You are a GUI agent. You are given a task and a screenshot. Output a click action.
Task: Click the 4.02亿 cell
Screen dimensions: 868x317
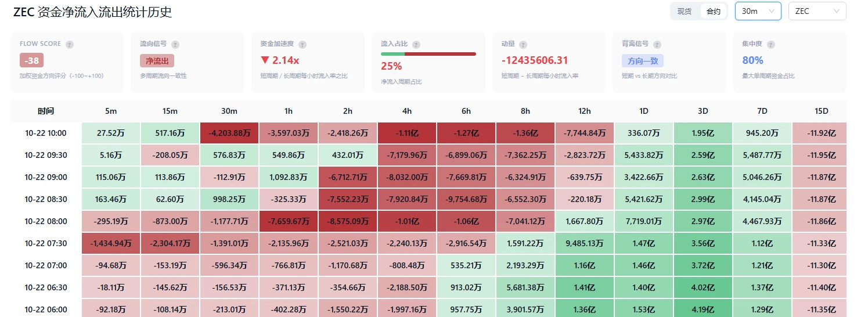[x=703, y=287]
